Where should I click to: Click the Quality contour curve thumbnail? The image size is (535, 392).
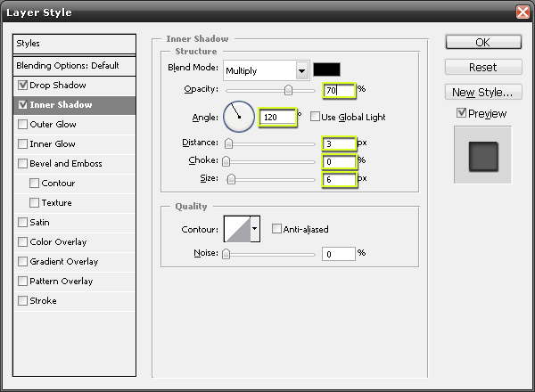tap(237, 229)
